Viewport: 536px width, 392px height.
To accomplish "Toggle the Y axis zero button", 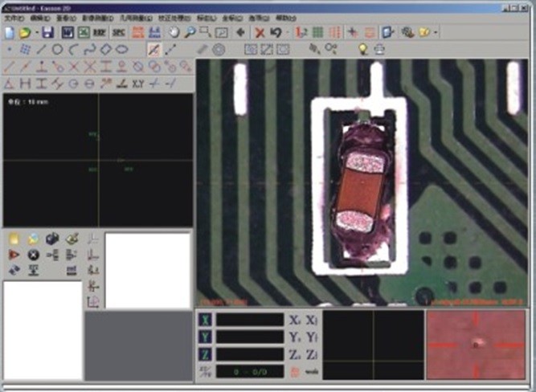I will tap(204, 337).
